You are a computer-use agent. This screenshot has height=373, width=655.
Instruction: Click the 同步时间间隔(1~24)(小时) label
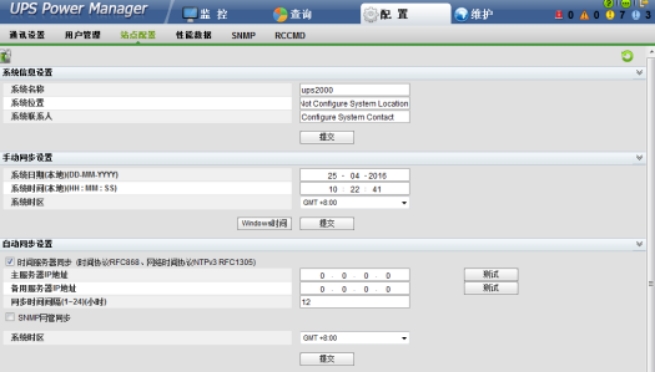pos(59,302)
